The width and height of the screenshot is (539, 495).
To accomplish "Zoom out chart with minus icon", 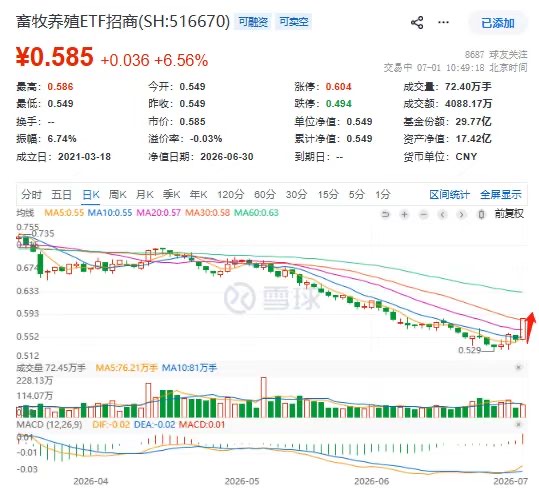I will (424, 215).
